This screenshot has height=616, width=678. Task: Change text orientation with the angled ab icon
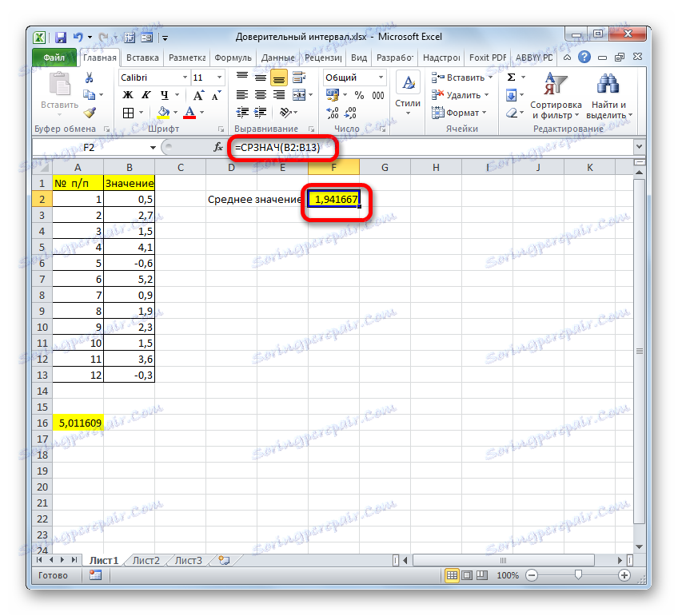click(x=285, y=113)
